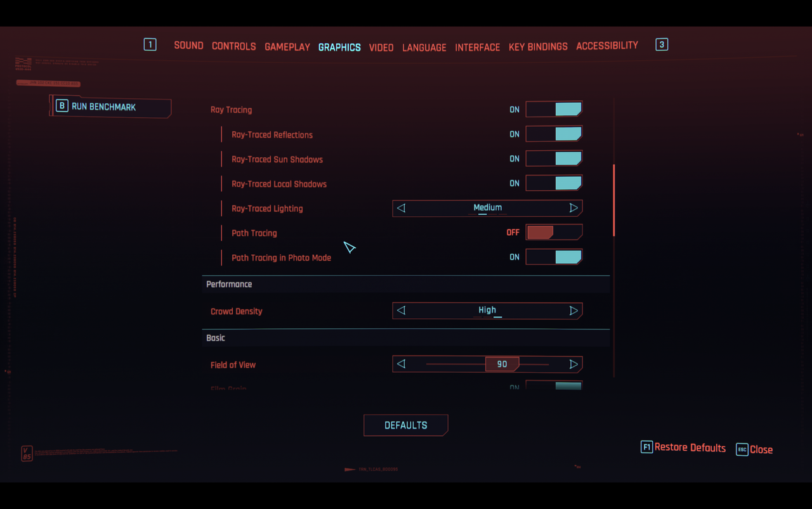Screen dimensions: 812x509
Task: Click the Ray-Traced Lighting Medium value selector
Action: click(x=487, y=208)
